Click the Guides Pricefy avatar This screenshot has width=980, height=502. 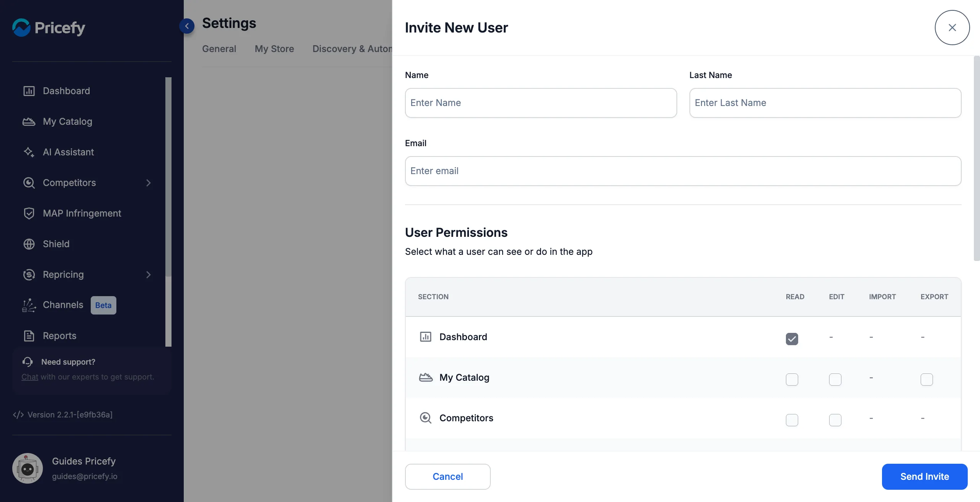[28, 468]
